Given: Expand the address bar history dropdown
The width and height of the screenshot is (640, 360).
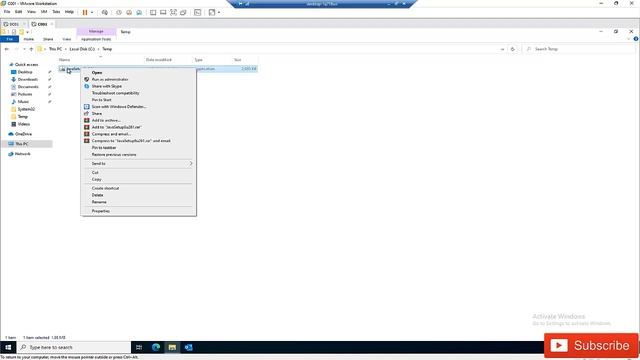Looking at the screenshot, I should [502, 49].
